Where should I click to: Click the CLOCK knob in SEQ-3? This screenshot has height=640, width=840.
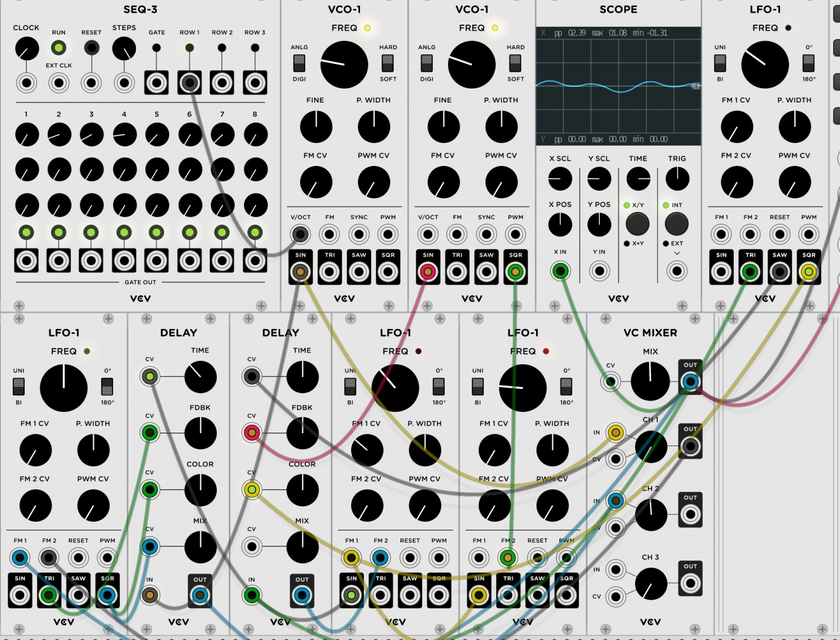pos(26,49)
